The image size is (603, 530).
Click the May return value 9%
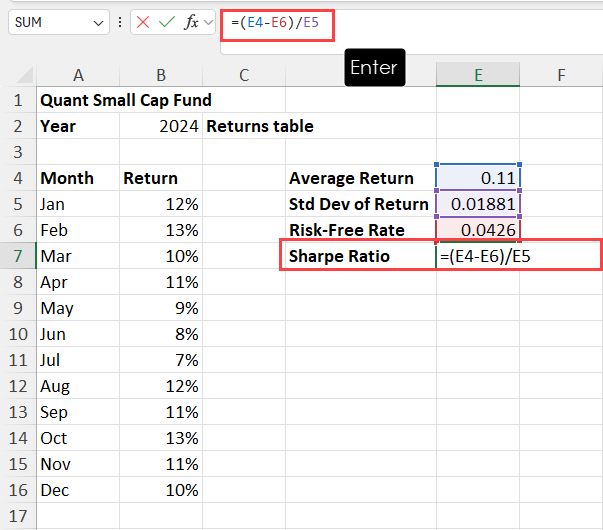(161, 308)
